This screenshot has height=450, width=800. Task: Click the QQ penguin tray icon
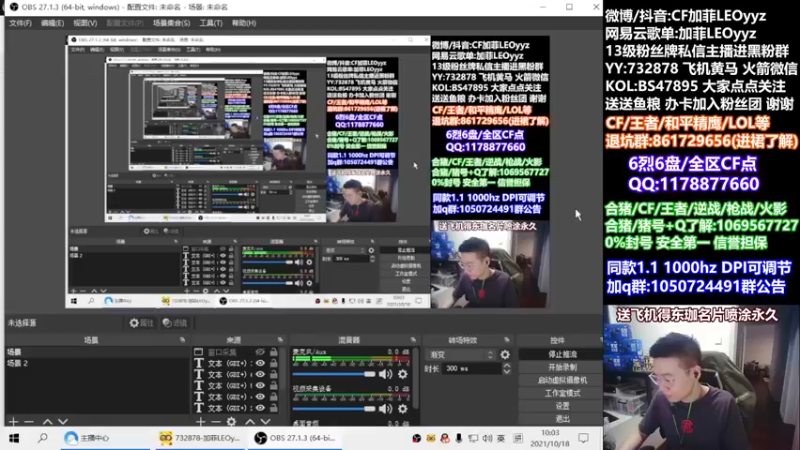click(445, 438)
